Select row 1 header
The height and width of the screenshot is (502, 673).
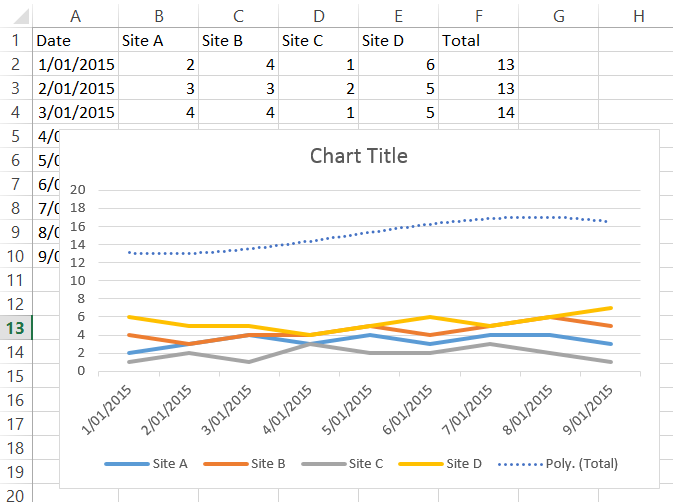pos(16,40)
